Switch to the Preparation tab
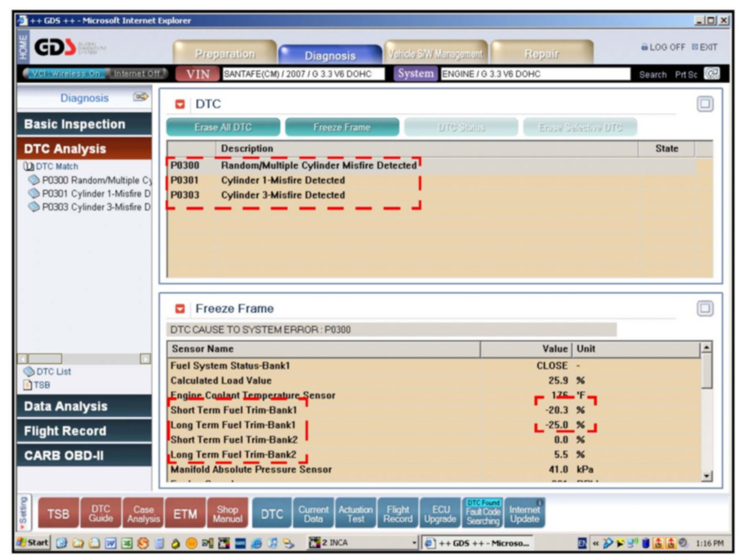Image resolution: width=743 pixels, height=560 pixels. (225, 54)
